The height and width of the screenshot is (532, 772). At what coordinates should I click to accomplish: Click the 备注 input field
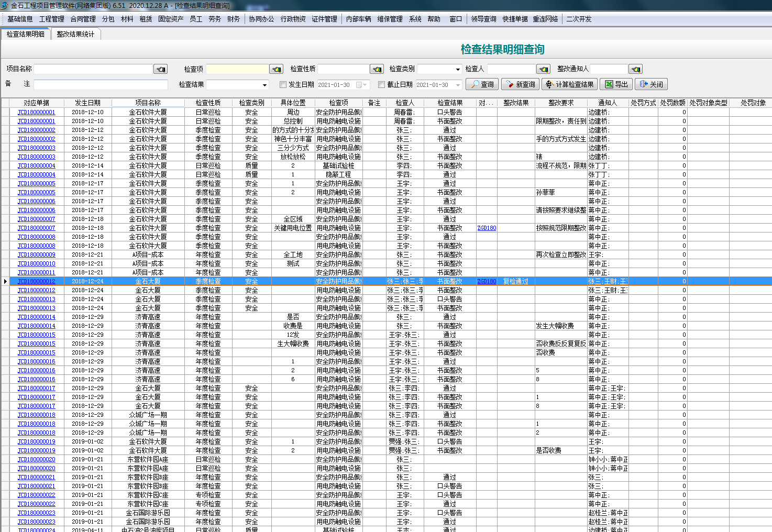point(101,84)
